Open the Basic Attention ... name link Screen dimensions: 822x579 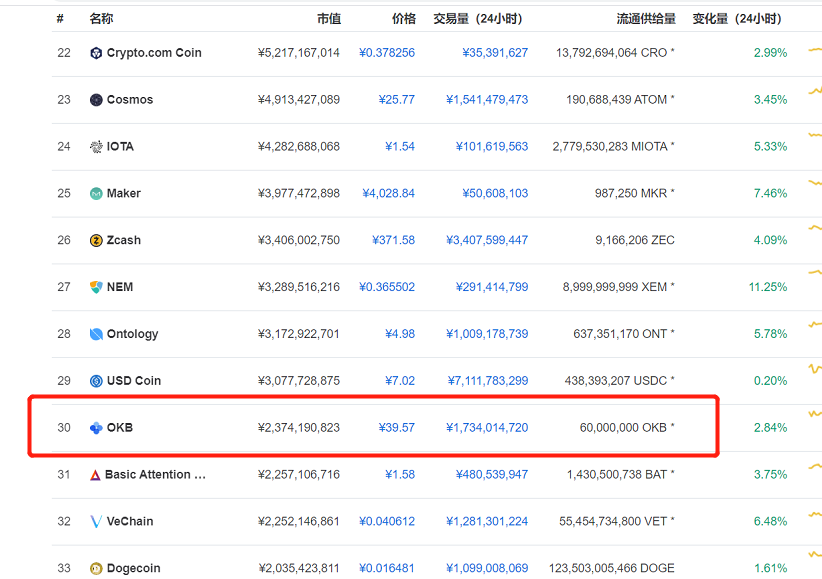(156, 475)
